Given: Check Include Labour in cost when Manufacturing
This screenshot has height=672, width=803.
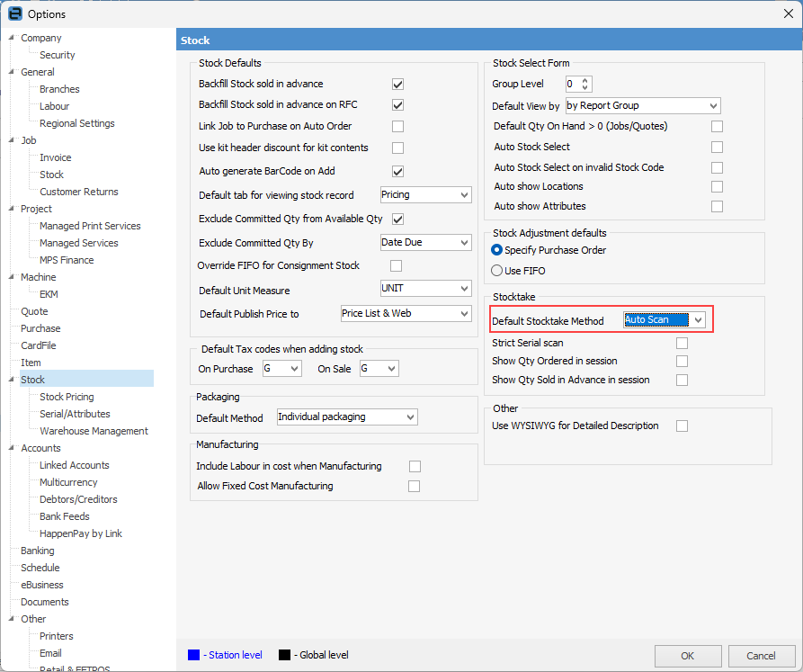Looking at the screenshot, I should pyautogui.click(x=415, y=467).
